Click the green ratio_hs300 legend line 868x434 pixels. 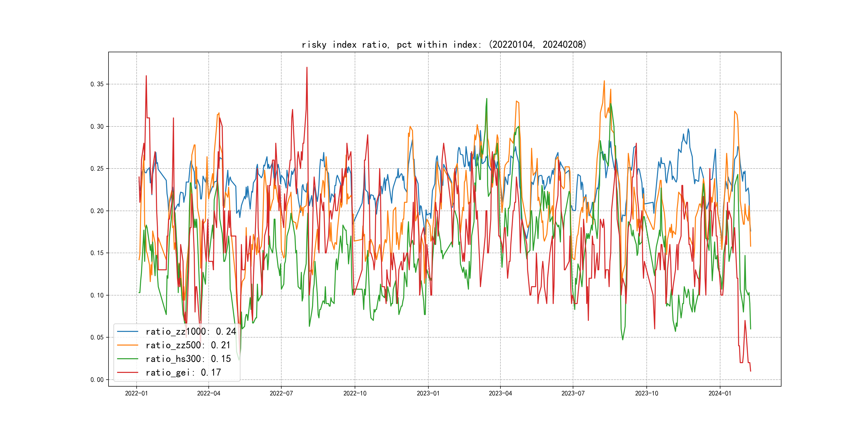(127, 359)
